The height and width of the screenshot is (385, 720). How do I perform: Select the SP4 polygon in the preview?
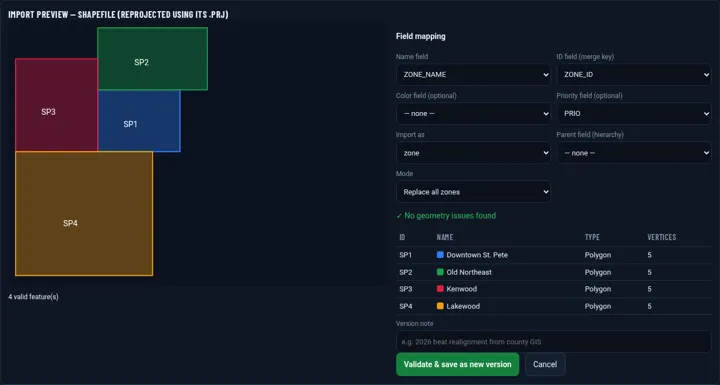tap(84, 214)
